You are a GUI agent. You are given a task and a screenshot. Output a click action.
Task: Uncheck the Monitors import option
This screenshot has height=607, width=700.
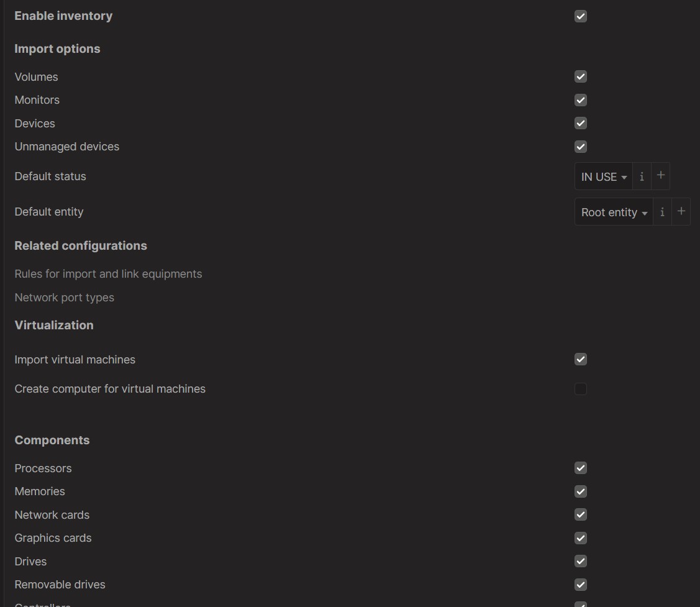[x=580, y=100]
